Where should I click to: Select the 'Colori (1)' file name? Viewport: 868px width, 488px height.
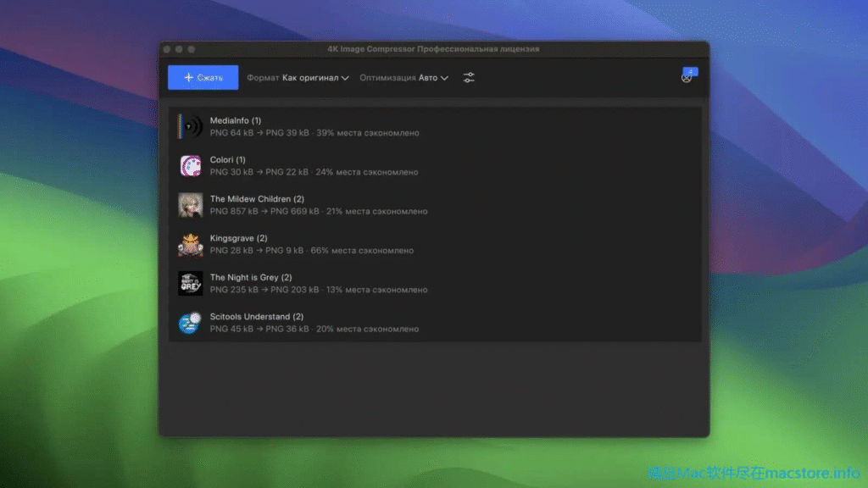(227, 160)
